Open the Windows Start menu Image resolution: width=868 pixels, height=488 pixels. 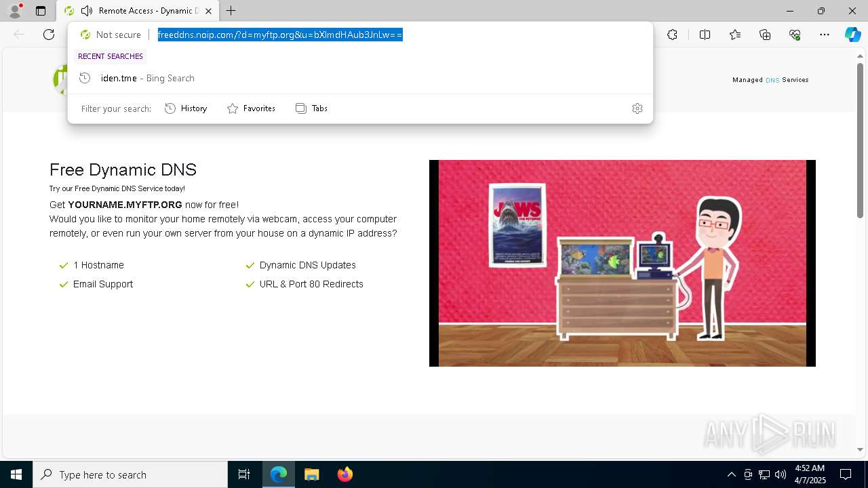tap(16, 474)
